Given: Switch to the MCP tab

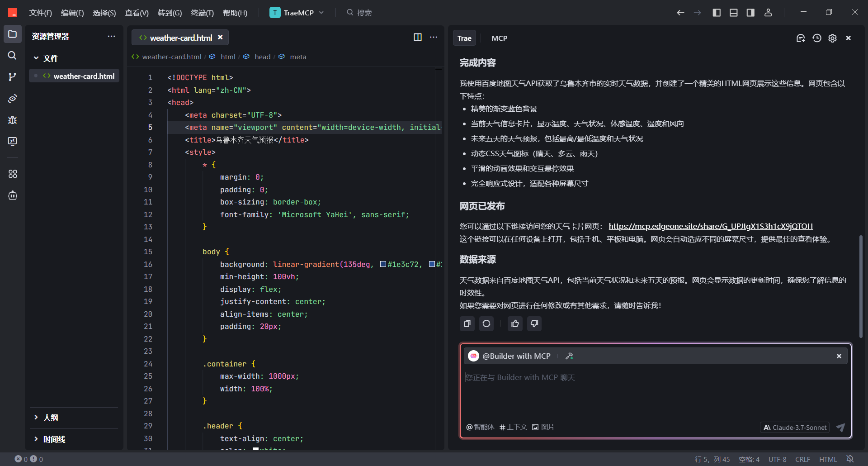Looking at the screenshot, I should pos(499,38).
